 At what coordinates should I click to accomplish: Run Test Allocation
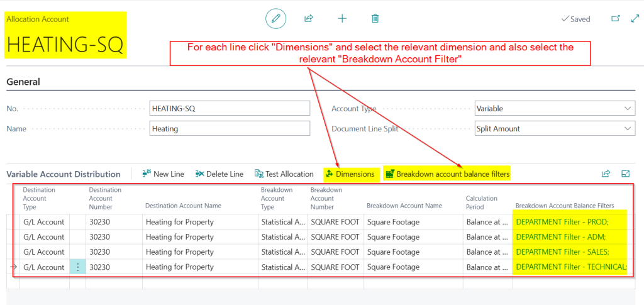[284, 174]
